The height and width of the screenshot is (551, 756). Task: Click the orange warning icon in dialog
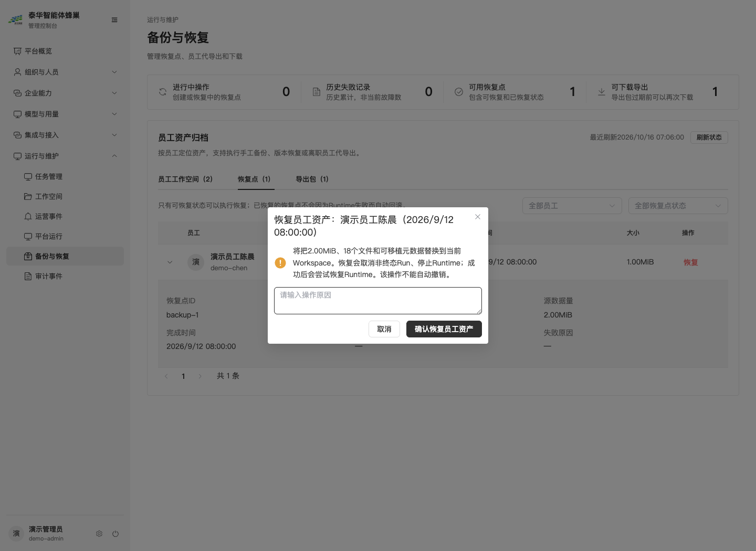coord(280,263)
